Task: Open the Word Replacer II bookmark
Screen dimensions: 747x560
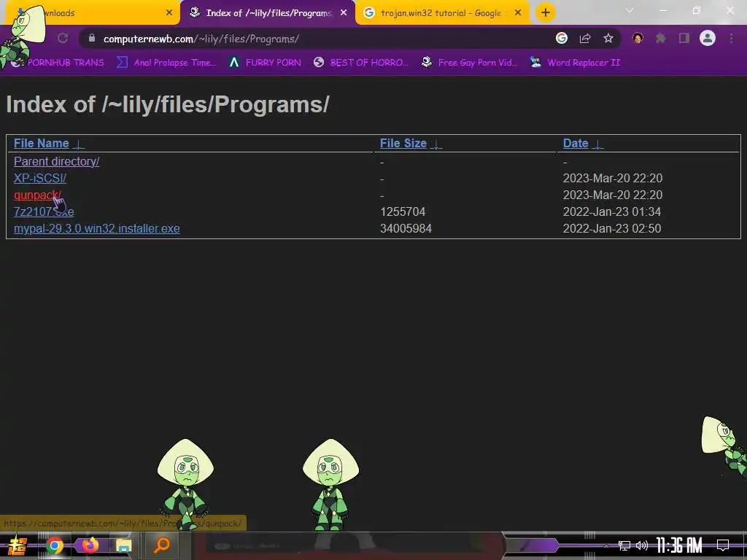Action: click(x=576, y=63)
